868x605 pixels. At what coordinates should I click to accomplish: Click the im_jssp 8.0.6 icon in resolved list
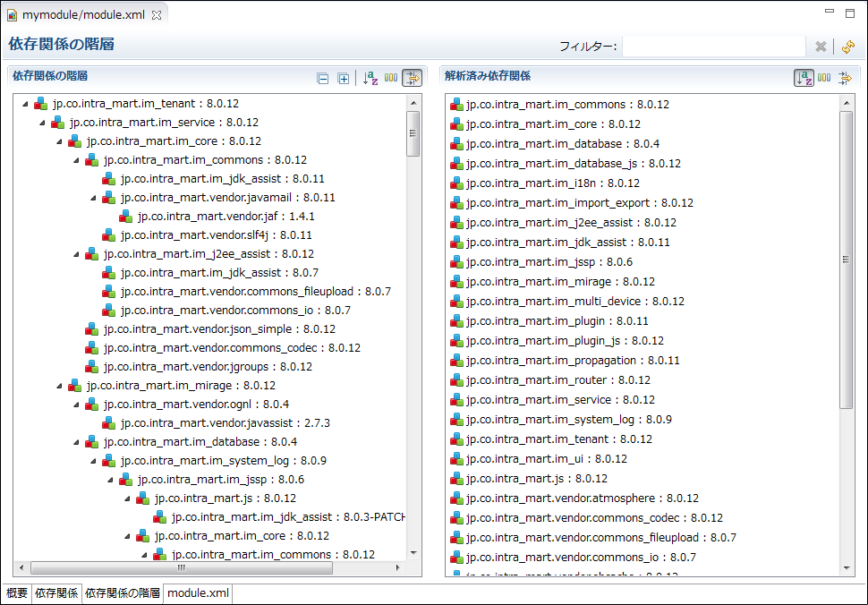(x=456, y=262)
